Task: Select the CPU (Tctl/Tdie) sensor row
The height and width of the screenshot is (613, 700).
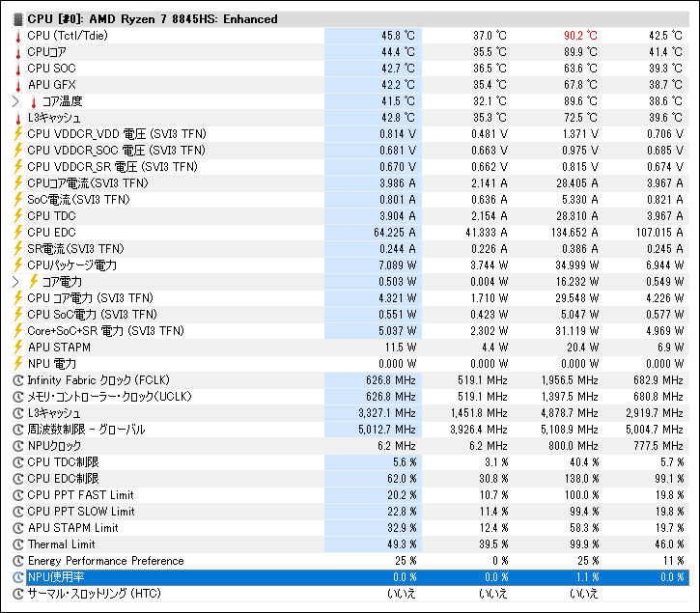Action: (x=350, y=36)
